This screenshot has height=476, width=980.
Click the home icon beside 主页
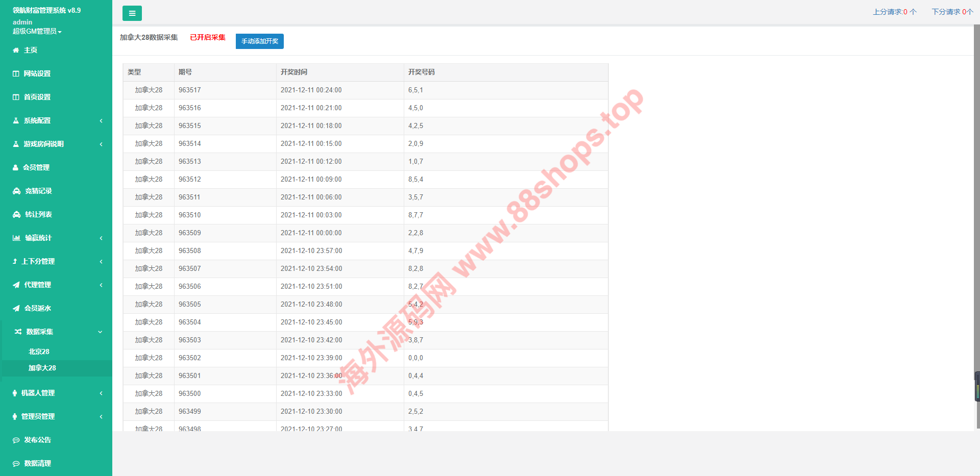tap(16, 50)
